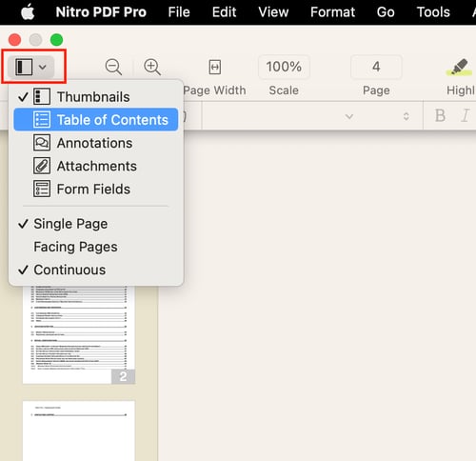Click the Page Width fit icon
Screen dimensions: 476x461
pos(215,67)
